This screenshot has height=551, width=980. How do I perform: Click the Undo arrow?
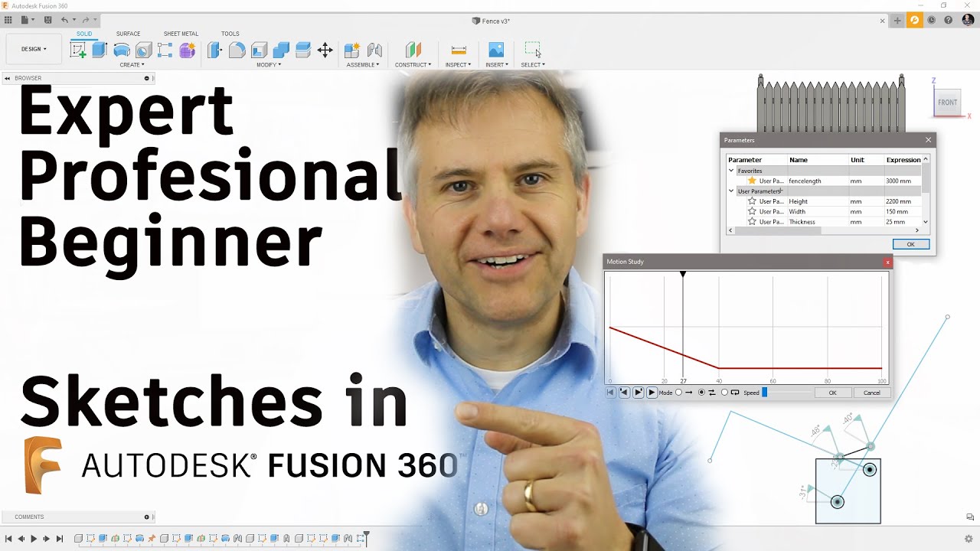64,20
